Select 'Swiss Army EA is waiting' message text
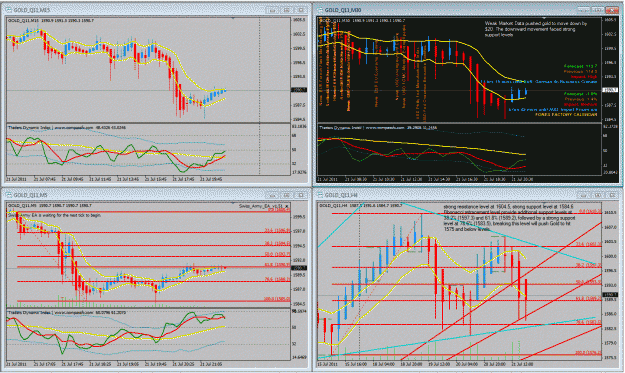625x373 pixels. pyautogui.click(x=55, y=215)
